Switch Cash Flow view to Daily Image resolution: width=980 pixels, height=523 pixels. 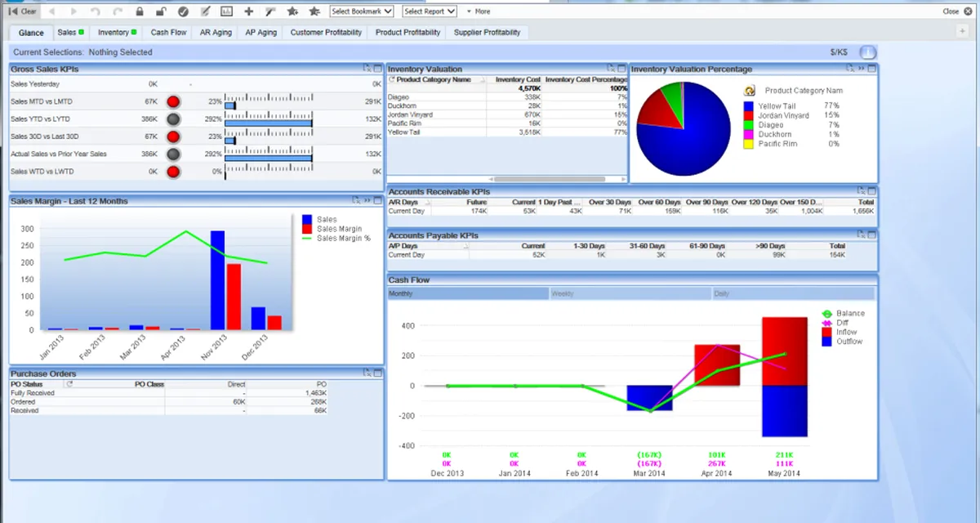pos(793,293)
